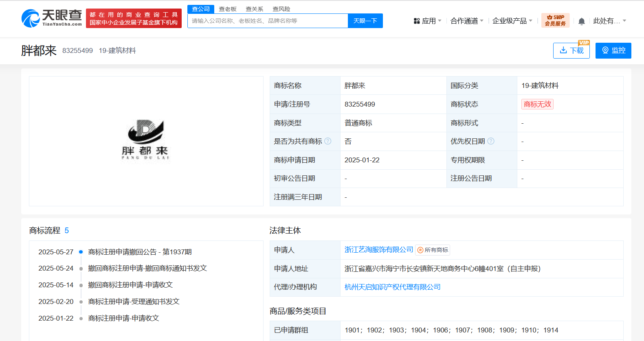Viewport: 644px width, 341px height.
Task: Open the 浙江艺淘服饰有限公司 applicant link
Action: (x=378, y=249)
